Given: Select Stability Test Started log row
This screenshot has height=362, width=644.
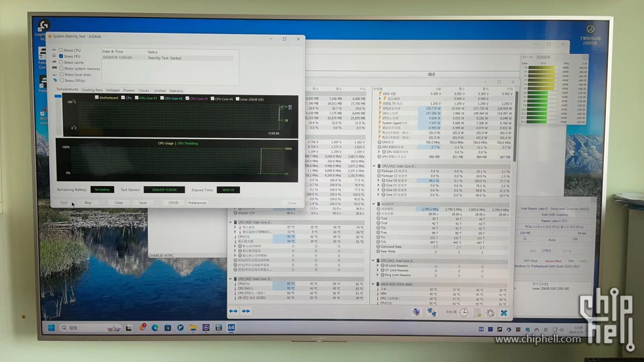Looking at the screenshot, I should 168,58.
